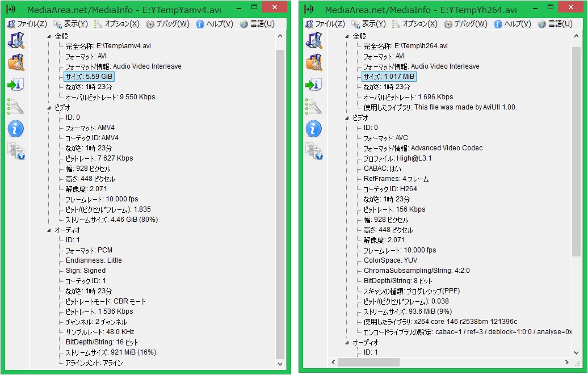The image size is (588, 375).
Task: Collapse 全般 node in amv4.avi window
Action: pos(49,36)
